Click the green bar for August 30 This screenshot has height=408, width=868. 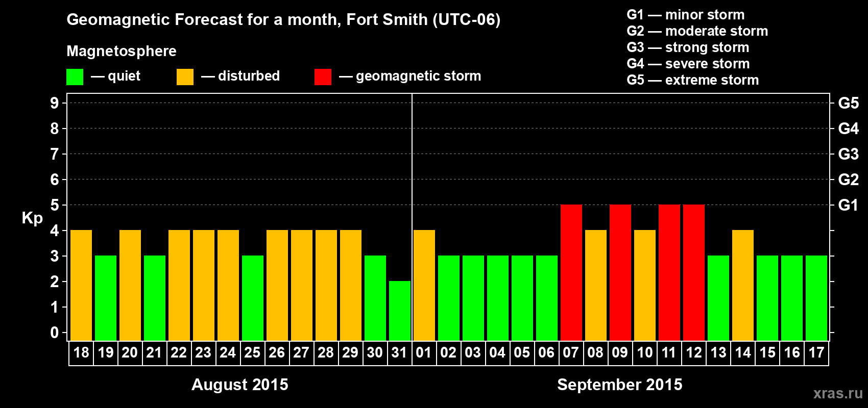click(375, 298)
